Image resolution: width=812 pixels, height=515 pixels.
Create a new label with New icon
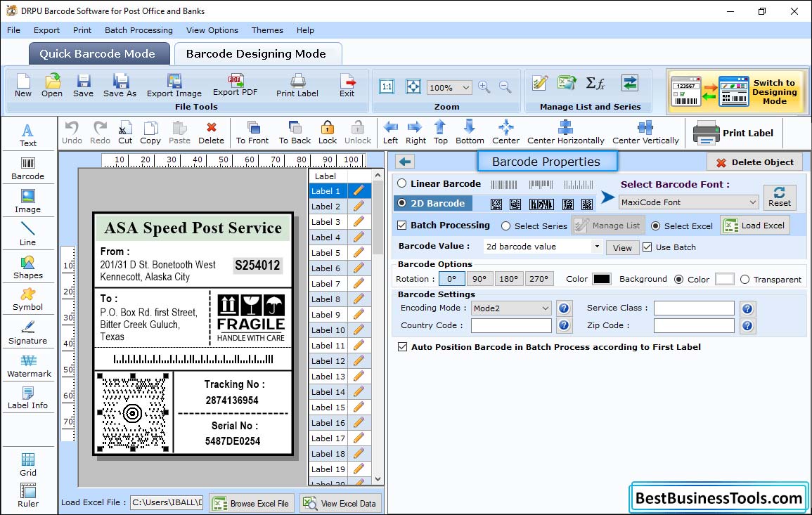[23, 86]
